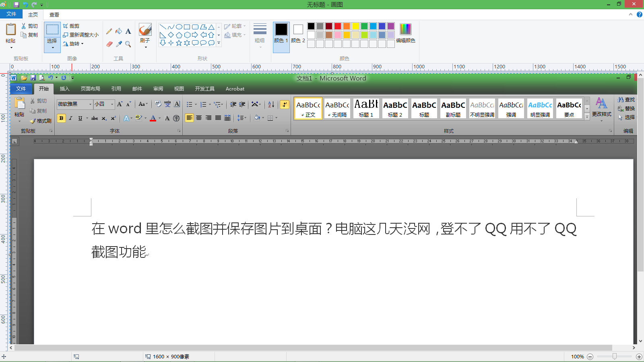Switch to the View (查看) ribbon tab

54,14
